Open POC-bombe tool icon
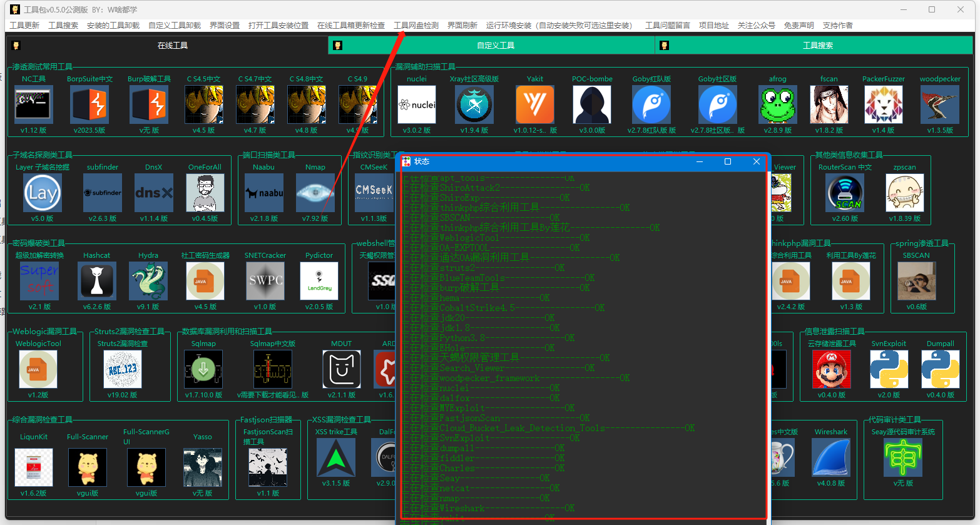 tap(592, 104)
